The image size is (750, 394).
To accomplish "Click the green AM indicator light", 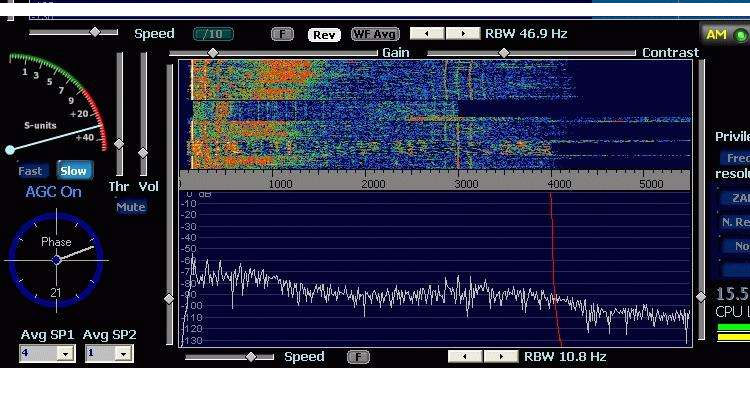I will [x=740, y=35].
